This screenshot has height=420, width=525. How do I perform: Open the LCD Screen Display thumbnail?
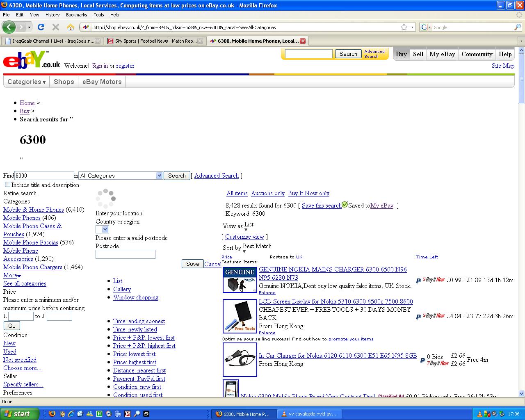(240, 316)
